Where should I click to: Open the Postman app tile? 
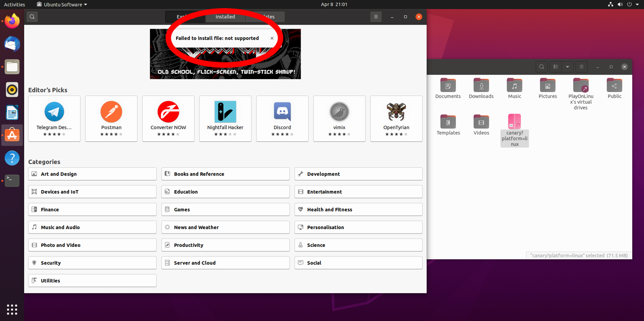click(x=111, y=118)
